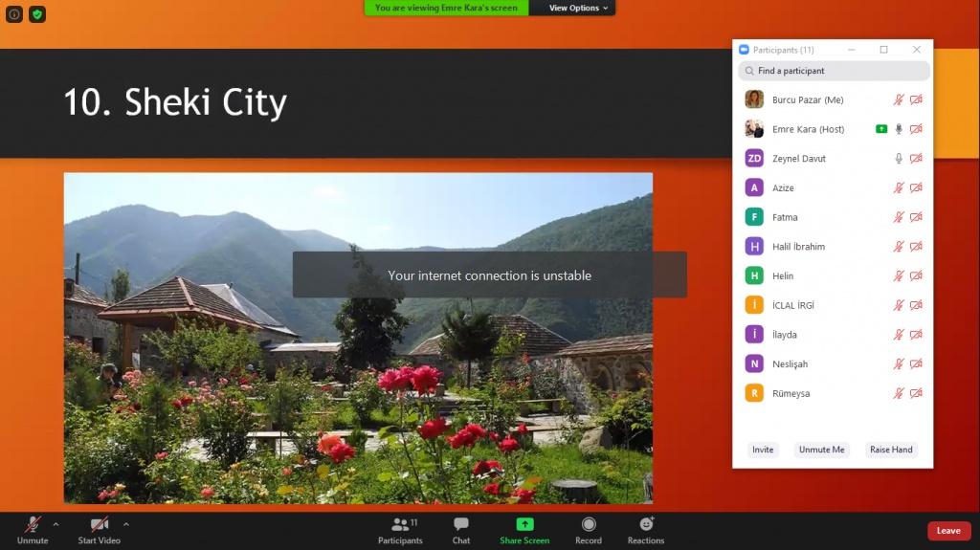Select participant Halil İbrahim in list
980x550 pixels.
tap(798, 247)
